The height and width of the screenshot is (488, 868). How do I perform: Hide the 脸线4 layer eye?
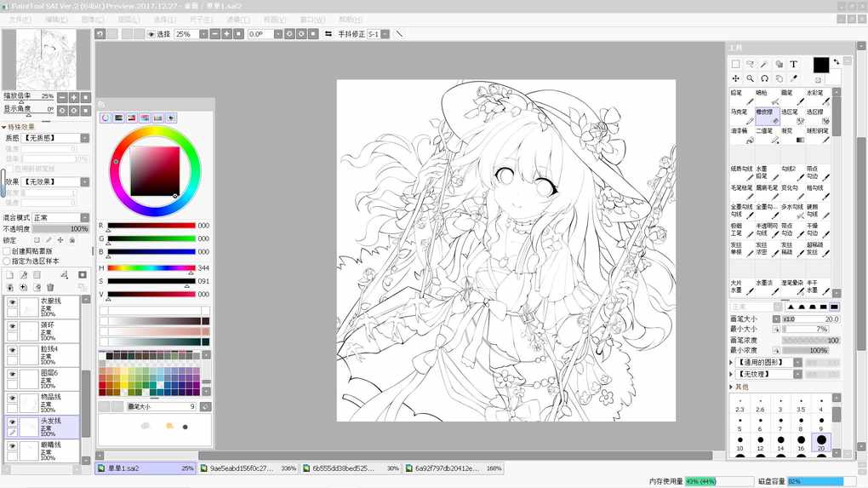(12, 350)
